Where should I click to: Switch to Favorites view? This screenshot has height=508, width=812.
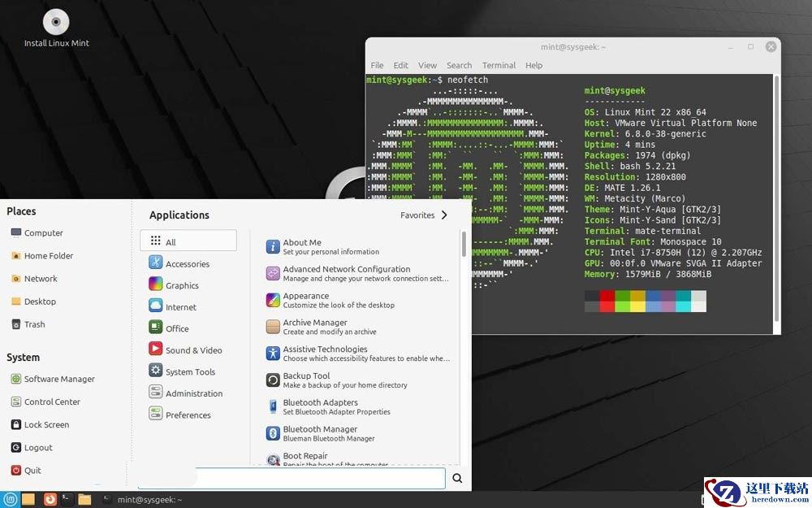(x=424, y=215)
